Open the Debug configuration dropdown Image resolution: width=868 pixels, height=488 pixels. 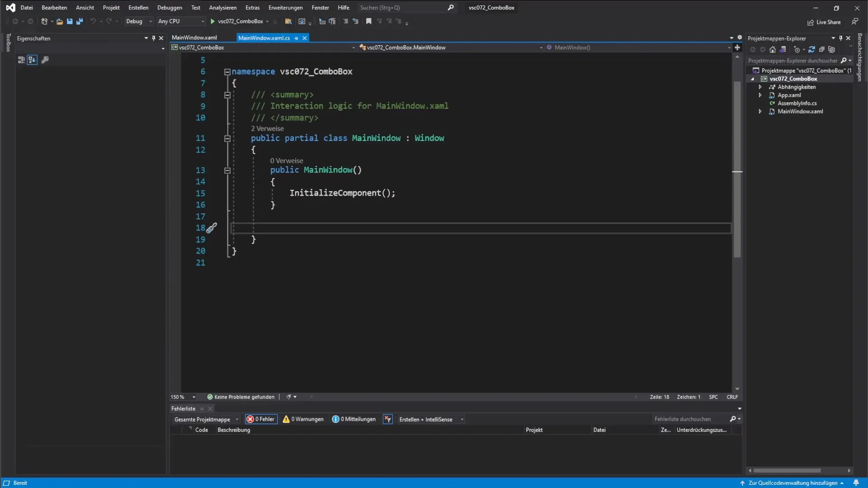(x=138, y=21)
